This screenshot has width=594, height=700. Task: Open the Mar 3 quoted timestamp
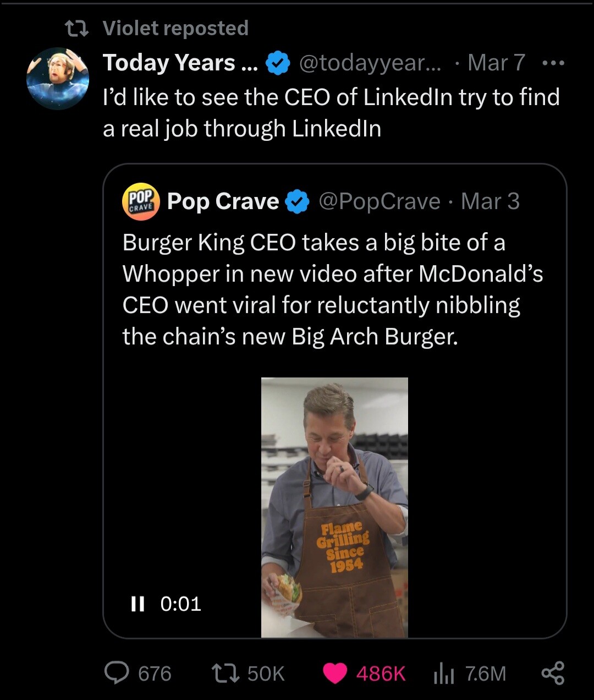[490, 201]
